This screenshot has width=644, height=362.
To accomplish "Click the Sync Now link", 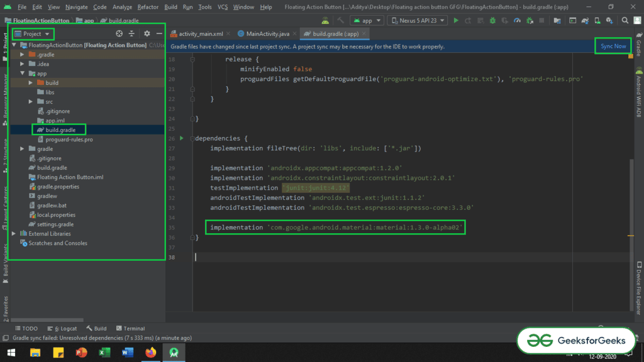I will point(612,46).
